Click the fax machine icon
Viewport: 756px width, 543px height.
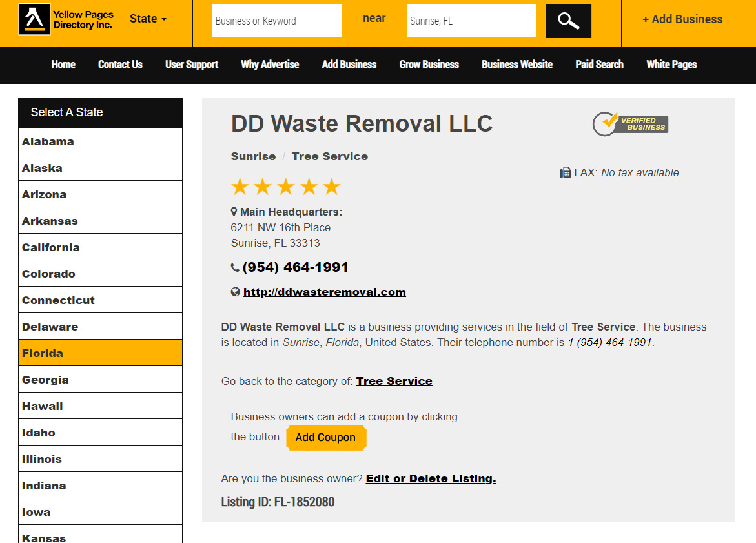565,172
